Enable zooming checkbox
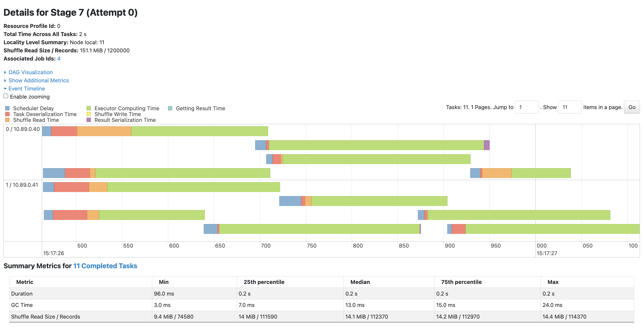644x327 pixels. click(6, 96)
